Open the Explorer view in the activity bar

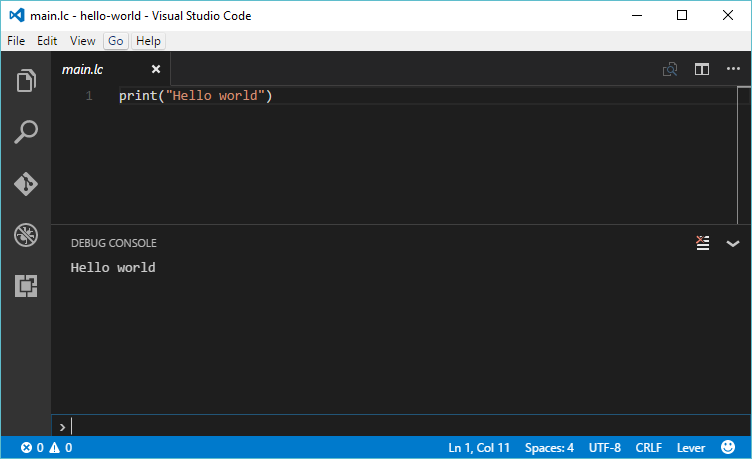coord(26,81)
